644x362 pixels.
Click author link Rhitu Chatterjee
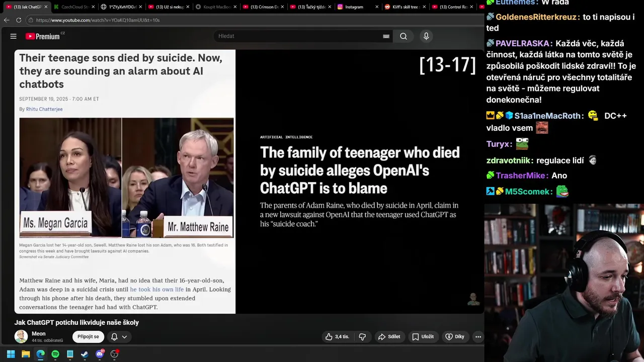44,109
